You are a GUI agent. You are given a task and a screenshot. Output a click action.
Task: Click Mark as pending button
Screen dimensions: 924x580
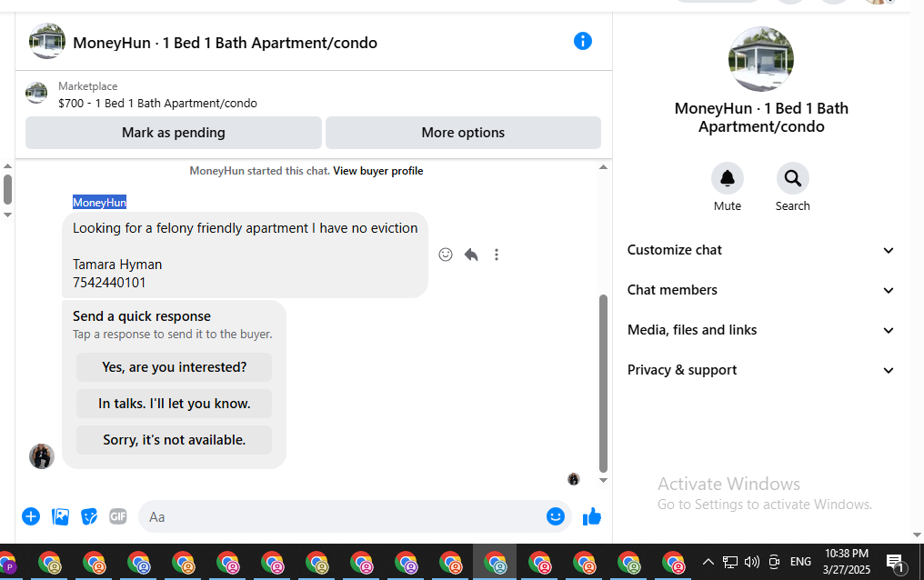coord(173,133)
